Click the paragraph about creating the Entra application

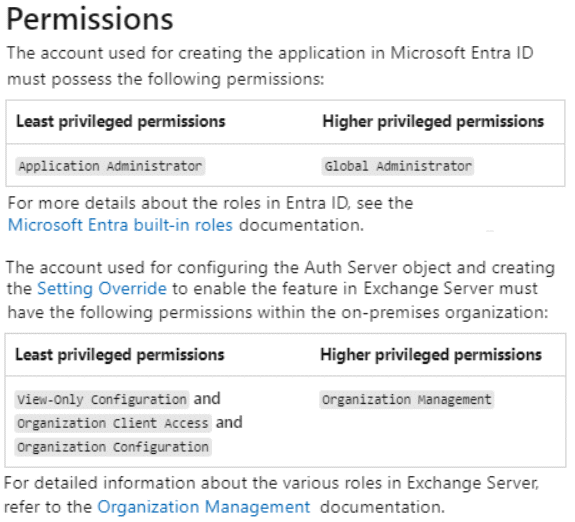(270, 66)
